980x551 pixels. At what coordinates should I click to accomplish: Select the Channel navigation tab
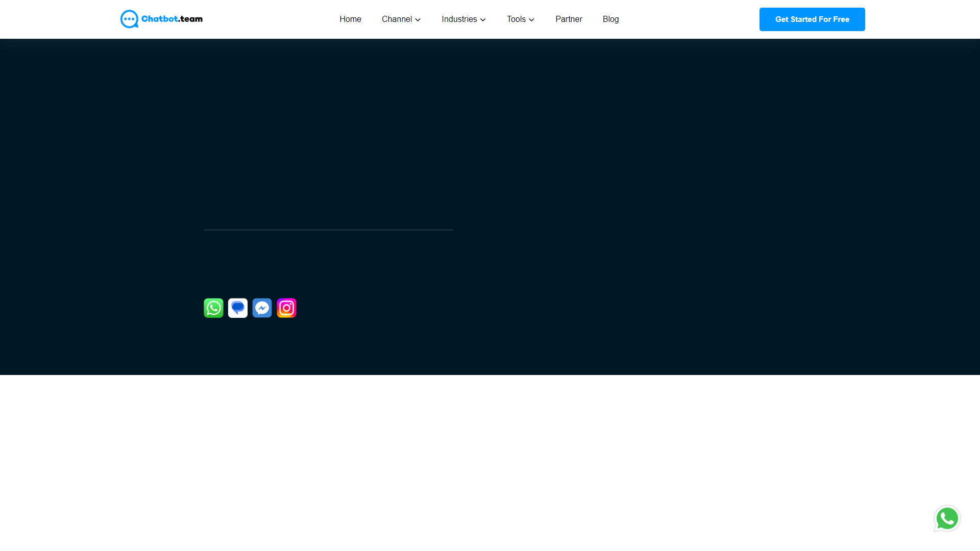click(401, 19)
